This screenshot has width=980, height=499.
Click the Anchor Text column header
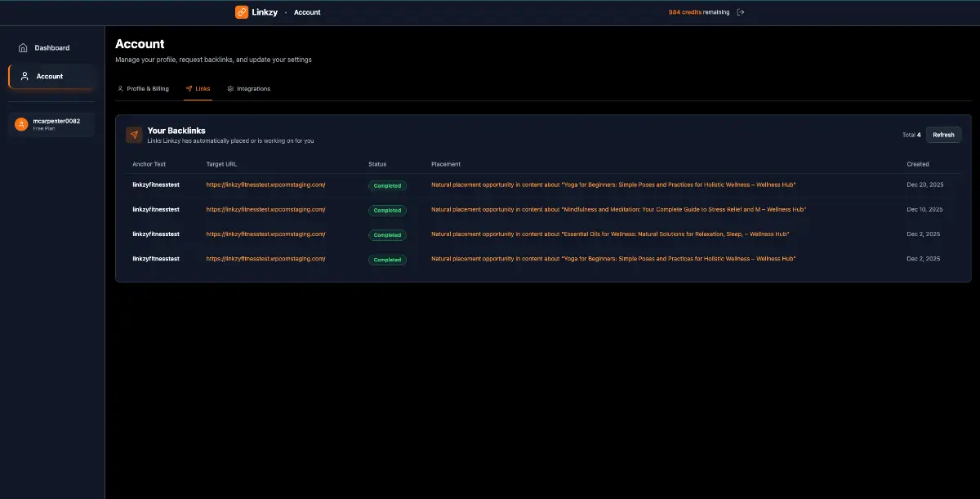(149, 164)
